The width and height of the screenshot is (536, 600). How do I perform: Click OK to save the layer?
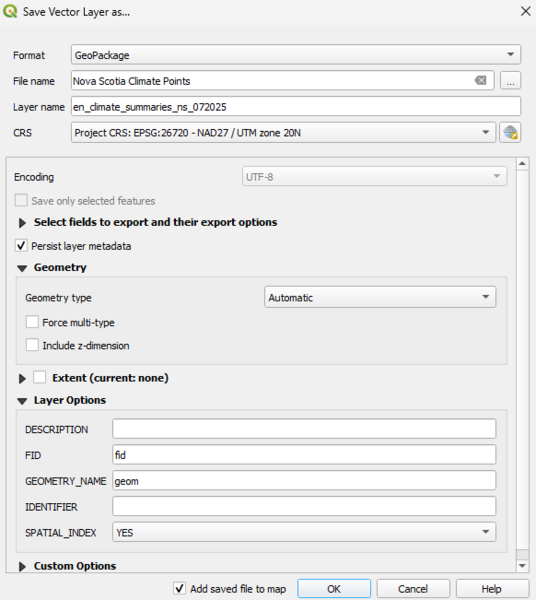point(334,589)
